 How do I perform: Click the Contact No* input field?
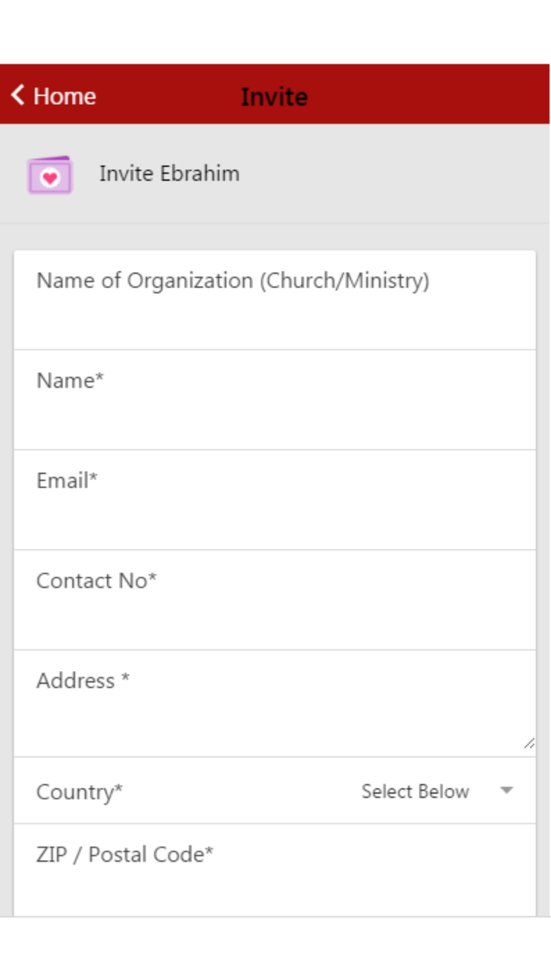tap(274, 600)
